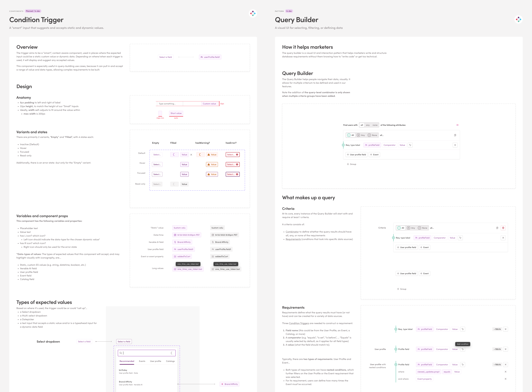Viewport: 532px width, 392px height.
Task: Open the 'Event property' trigger
Action: tap(425, 379)
